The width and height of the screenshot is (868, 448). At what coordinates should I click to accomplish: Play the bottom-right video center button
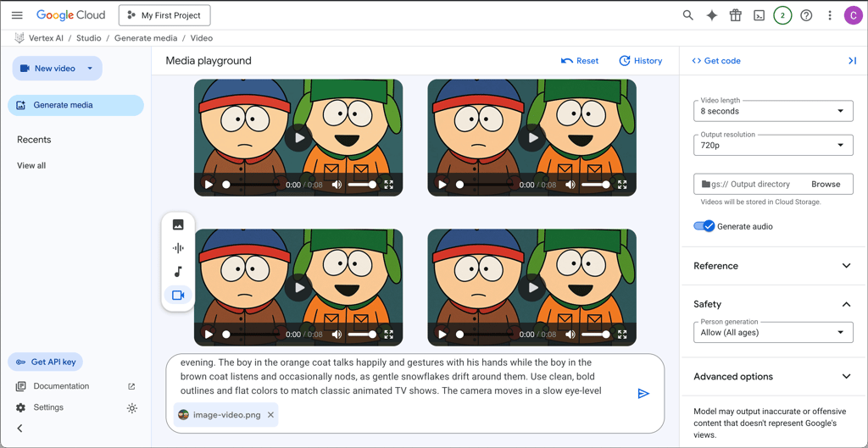click(532, 288)
